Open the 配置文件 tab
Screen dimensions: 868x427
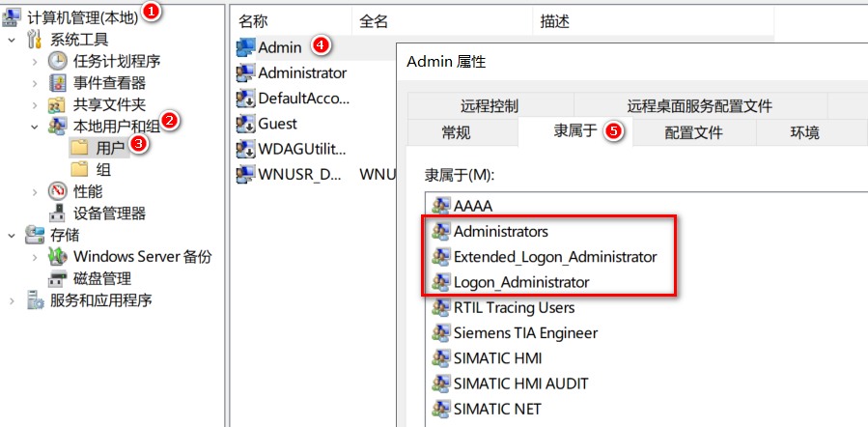click(693, 132)
